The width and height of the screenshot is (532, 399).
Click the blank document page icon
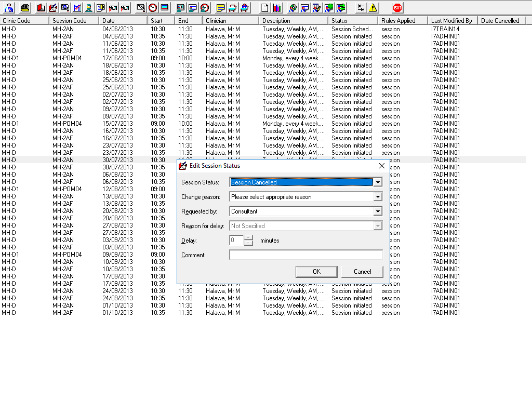tap(264, 7)
